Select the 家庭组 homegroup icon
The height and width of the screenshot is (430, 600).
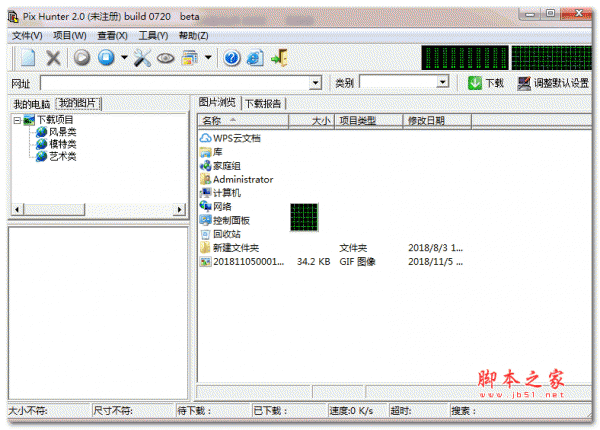pyautogui.click(x=205, y=166)
